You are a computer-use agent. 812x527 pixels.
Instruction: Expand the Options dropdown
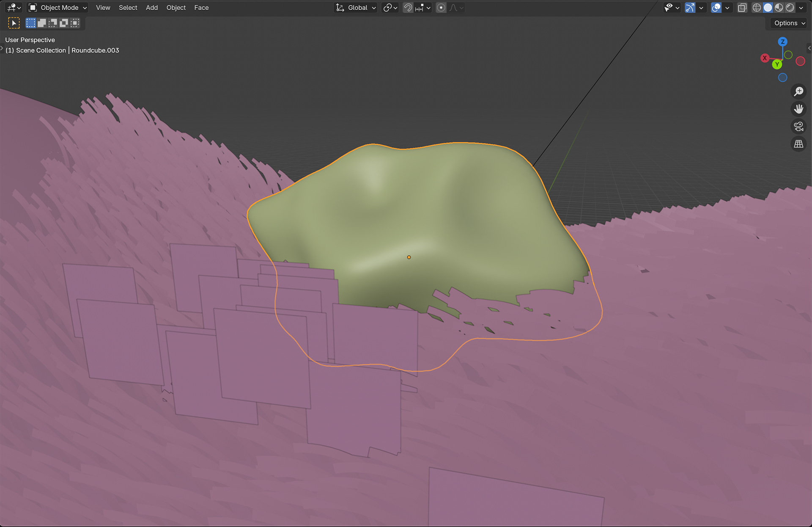789,23
